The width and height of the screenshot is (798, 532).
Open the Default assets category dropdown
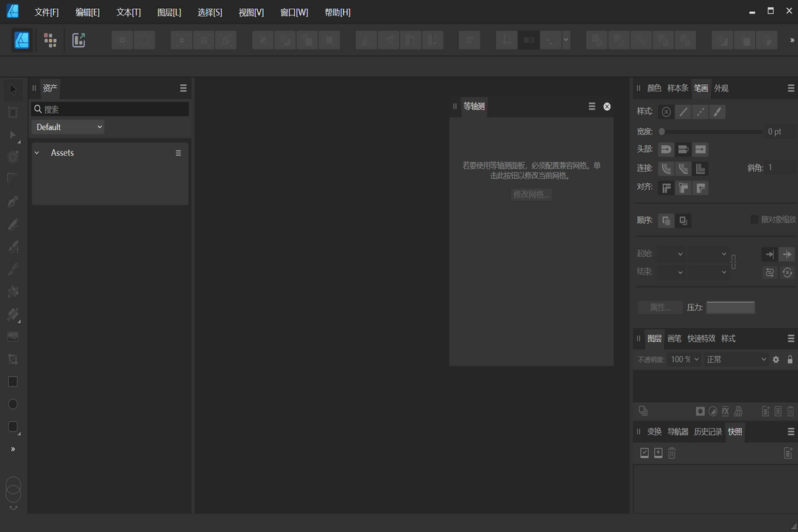tap(67, 126)
